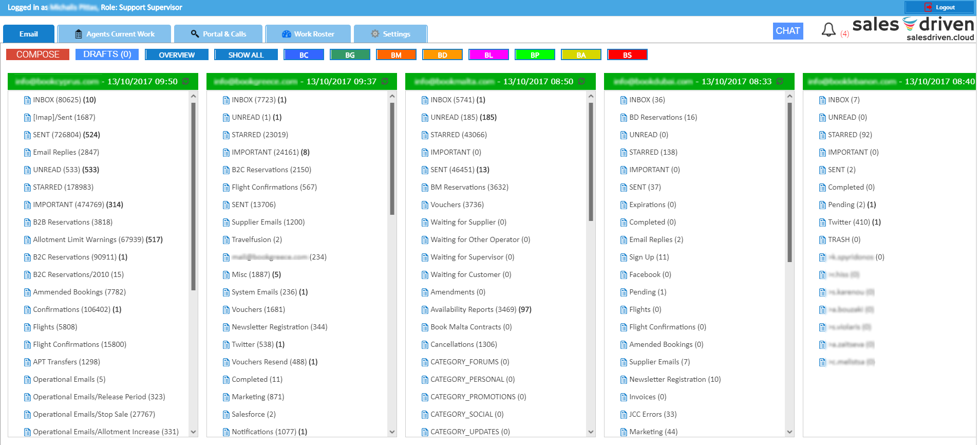This screenshot has height=445, width=980.
Task: Click scroll-down arrow in fourth mailbox panel
Action: 790,432
